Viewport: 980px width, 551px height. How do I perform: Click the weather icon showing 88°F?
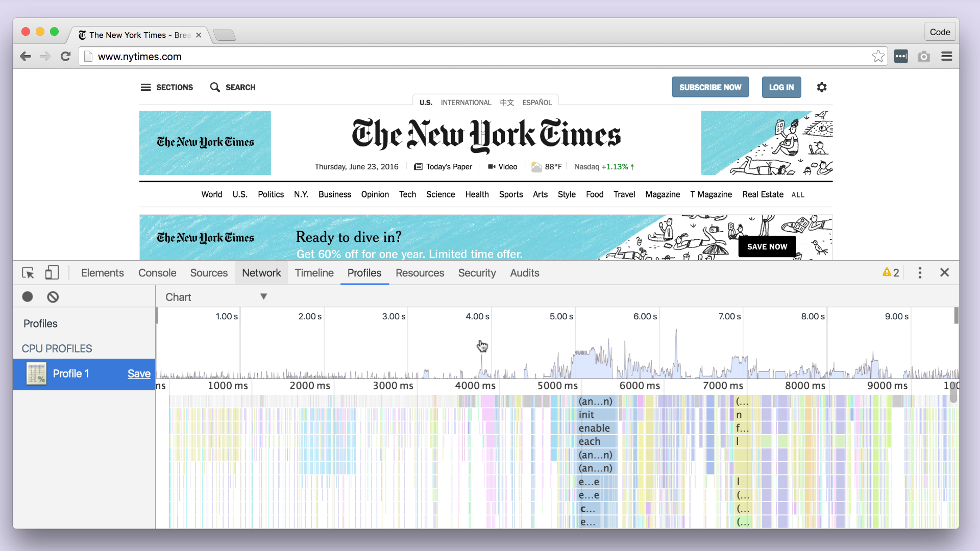click(x=536, y=167)
